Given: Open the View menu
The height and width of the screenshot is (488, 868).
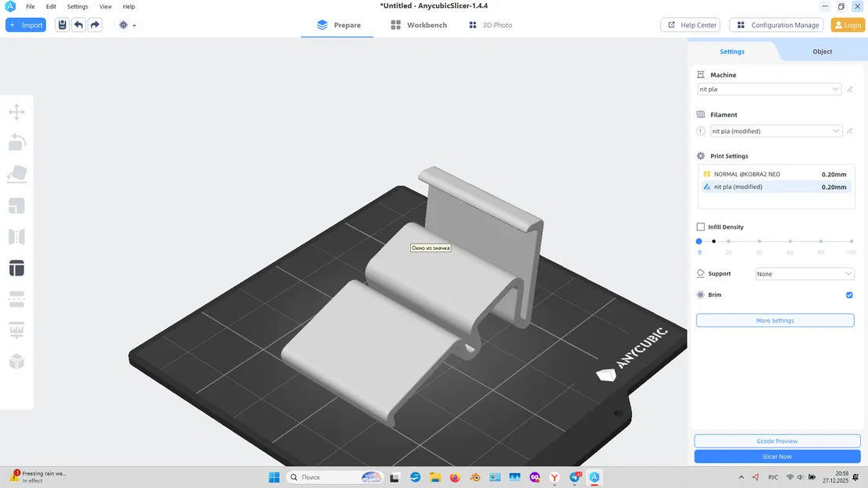Looking at the screenshot, I should tap(105, 7).
